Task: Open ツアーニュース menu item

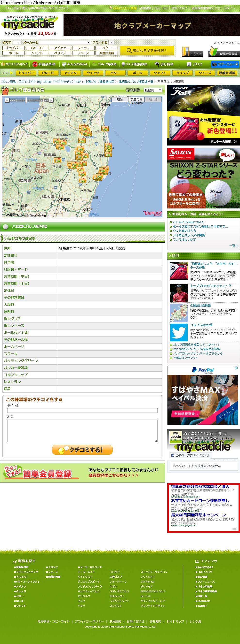Action: click(x=225, y=64)
